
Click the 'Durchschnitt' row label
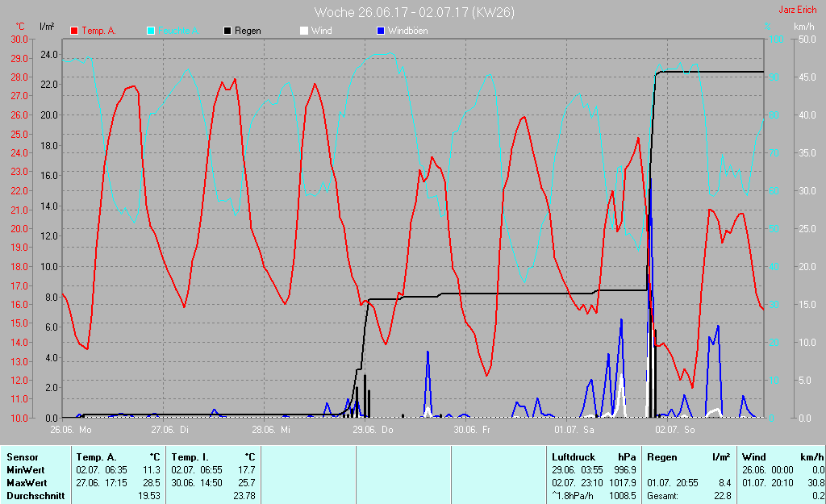[x=35, y=496]
